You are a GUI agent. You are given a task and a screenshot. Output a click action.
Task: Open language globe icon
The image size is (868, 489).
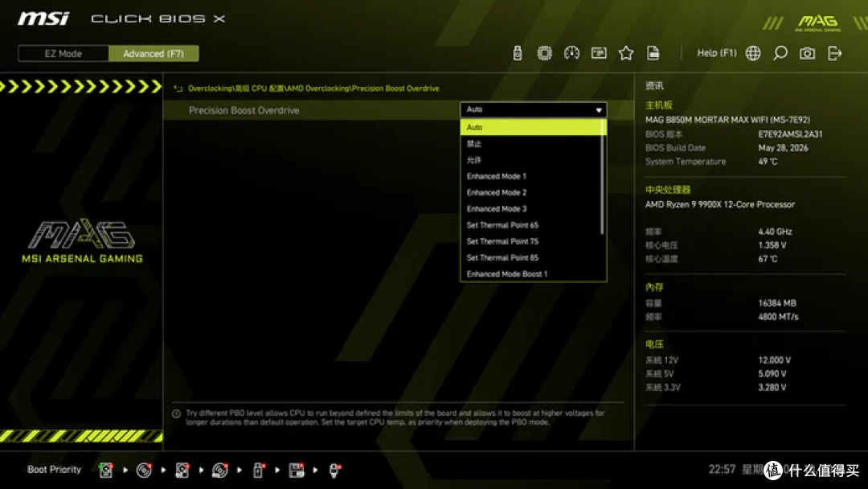point(753,53)
